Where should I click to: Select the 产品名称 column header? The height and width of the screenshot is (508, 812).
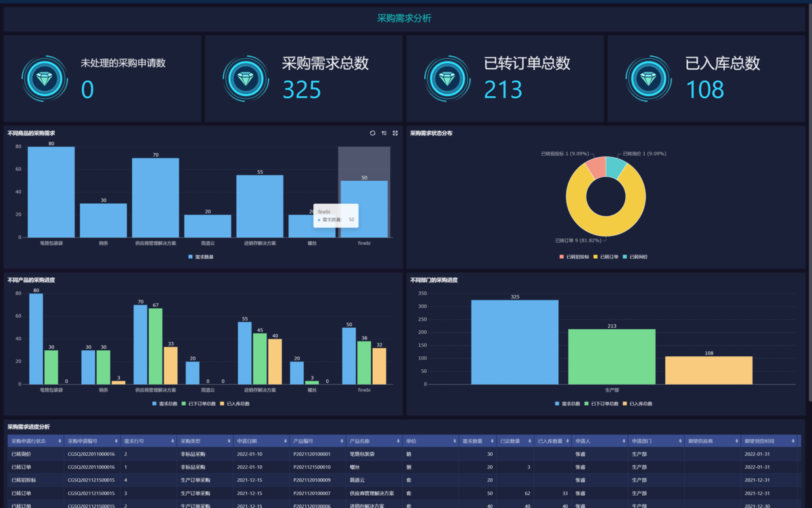pyautogui.click(x=374, y=441)
